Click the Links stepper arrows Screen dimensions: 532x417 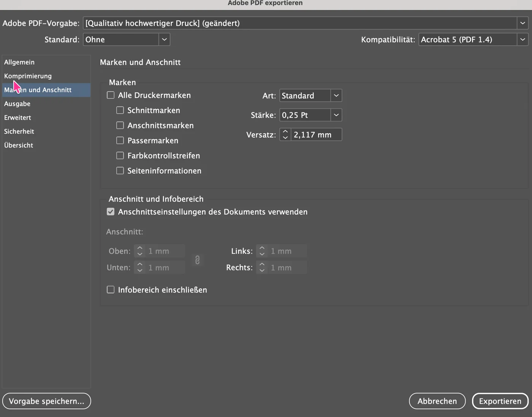(x=262, y=251)
